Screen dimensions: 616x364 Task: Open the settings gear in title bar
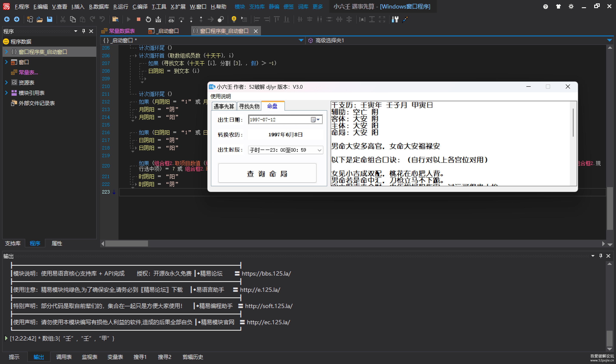571,7
